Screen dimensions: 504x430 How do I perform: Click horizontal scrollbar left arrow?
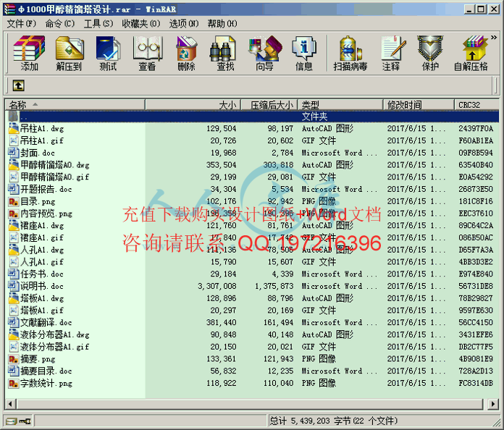pos(11,404)
